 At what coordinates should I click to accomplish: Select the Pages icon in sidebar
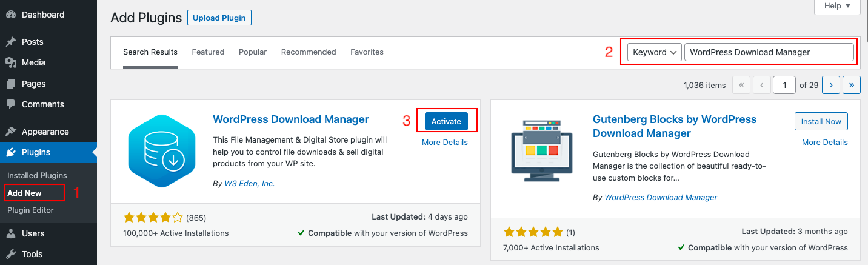click(10, 84)
